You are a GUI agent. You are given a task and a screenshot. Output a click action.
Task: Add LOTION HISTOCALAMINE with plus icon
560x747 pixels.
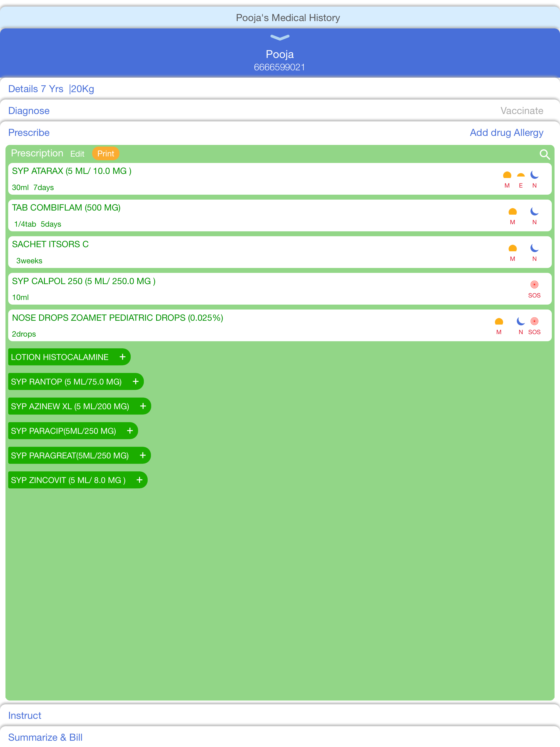tap(122, 357)
